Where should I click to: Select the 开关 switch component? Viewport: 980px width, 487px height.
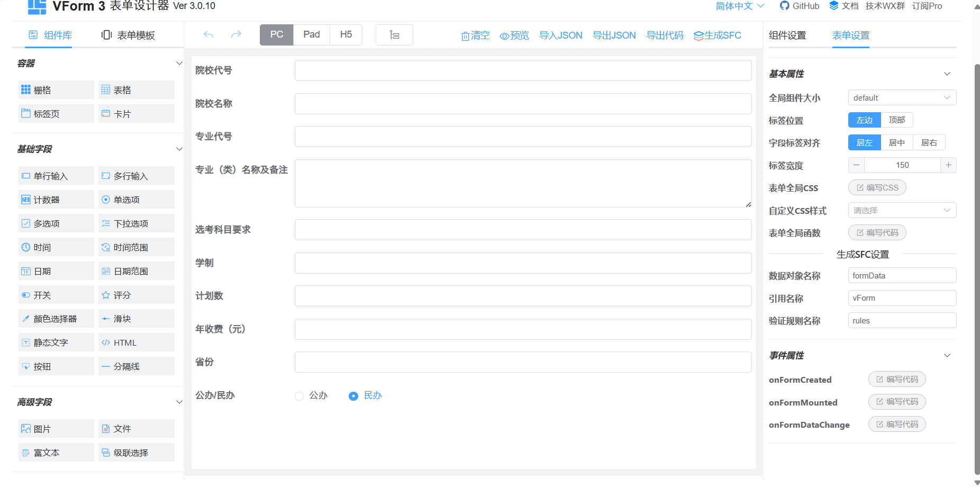(56, 295)
